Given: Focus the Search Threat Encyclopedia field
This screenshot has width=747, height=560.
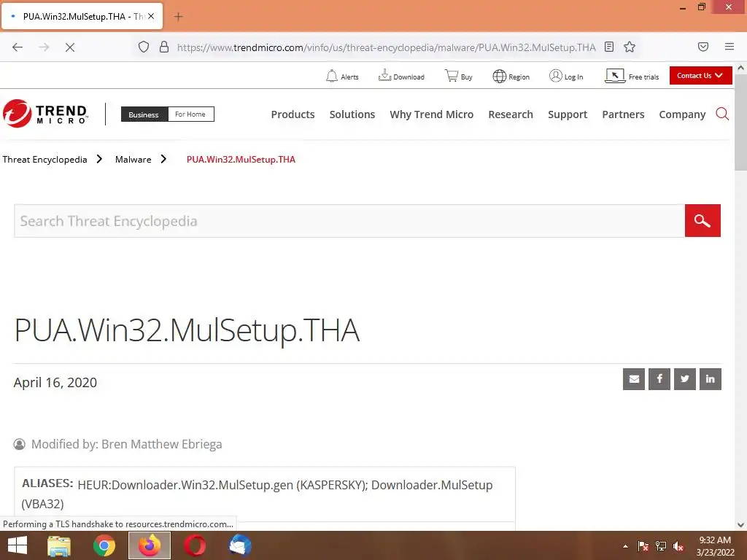Looking at the screenshot, I should click(x=349, y=221).
